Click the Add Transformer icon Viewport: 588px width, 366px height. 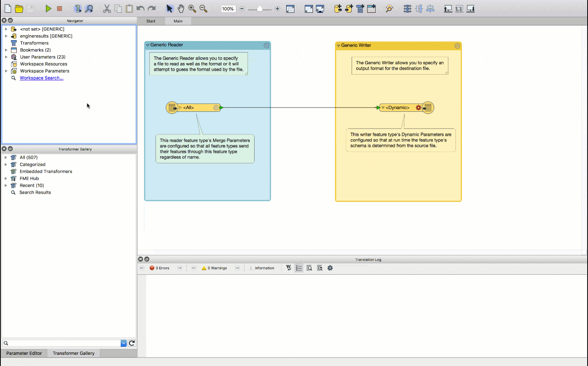(360, 9)
